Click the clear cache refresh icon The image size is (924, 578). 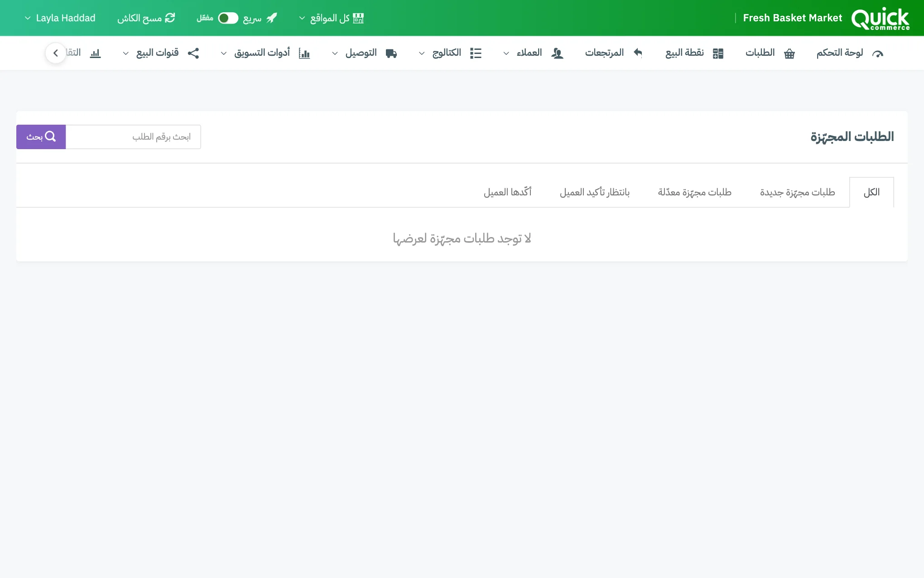(170, 18)
